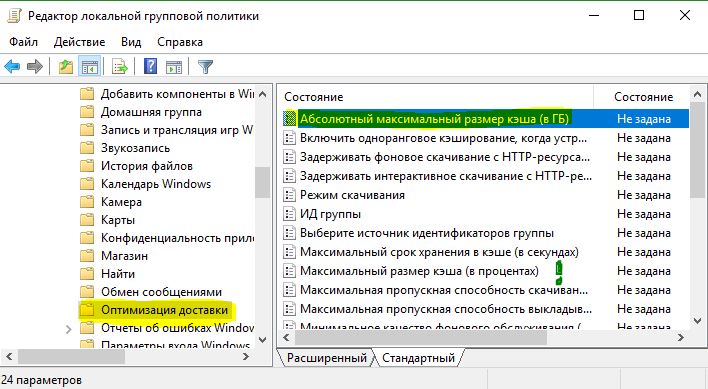Close the policy editor window
This screenshot has width=708, height=389.
(x=685, y=15)
